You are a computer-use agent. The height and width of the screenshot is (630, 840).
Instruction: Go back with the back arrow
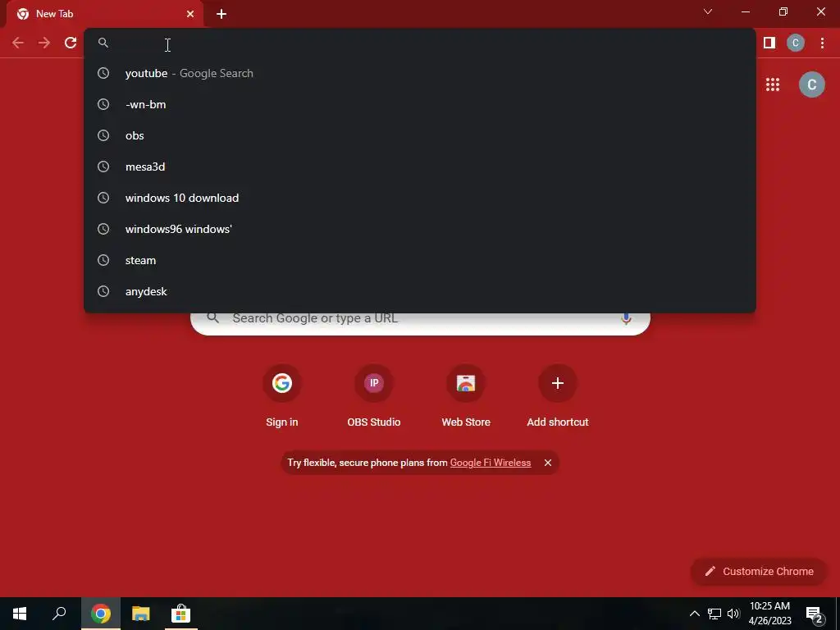pyautogui.click(x=18, y=43)
